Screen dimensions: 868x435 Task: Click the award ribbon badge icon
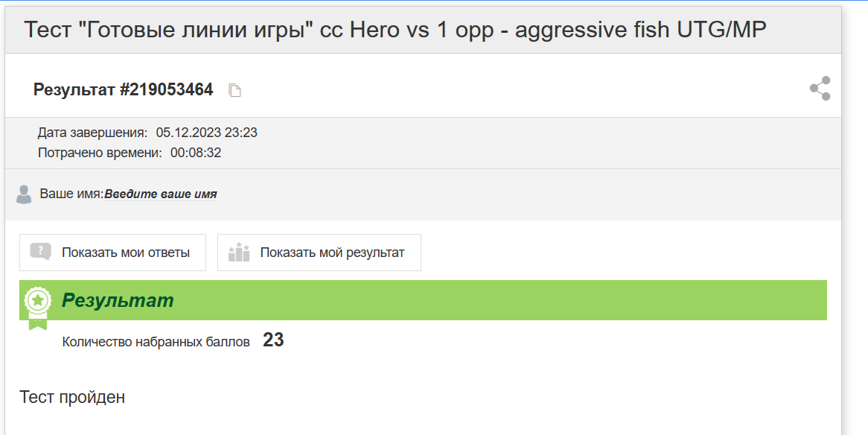pos(38,308)
